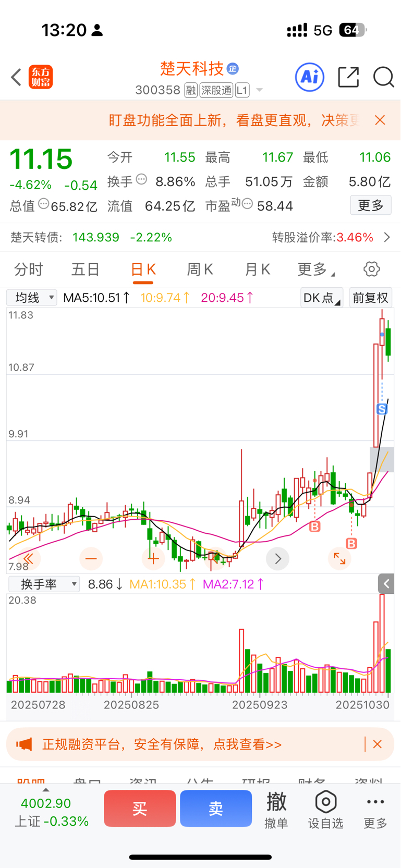Image resolution: width=401 pixels, height=868 pixels.
Task: Tap the S sell marker
Action: pos(382,409)
